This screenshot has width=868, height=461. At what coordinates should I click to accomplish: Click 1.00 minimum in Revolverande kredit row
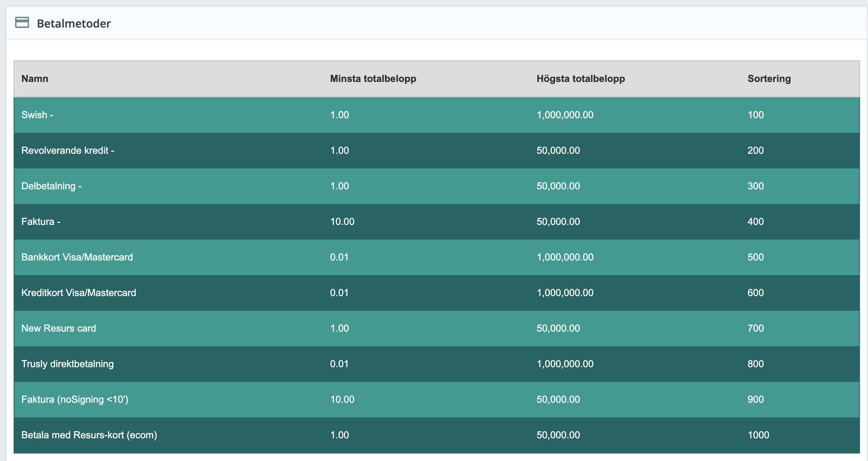339,150
